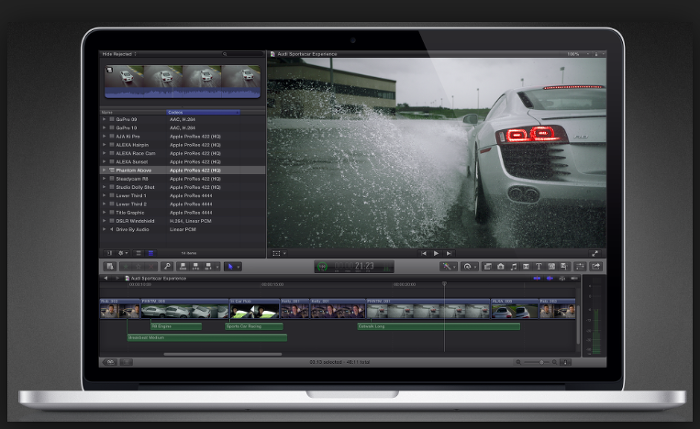Viewport: 700px width, 429px height.
Task: Show the transitions browser
Action: (526, 266)
